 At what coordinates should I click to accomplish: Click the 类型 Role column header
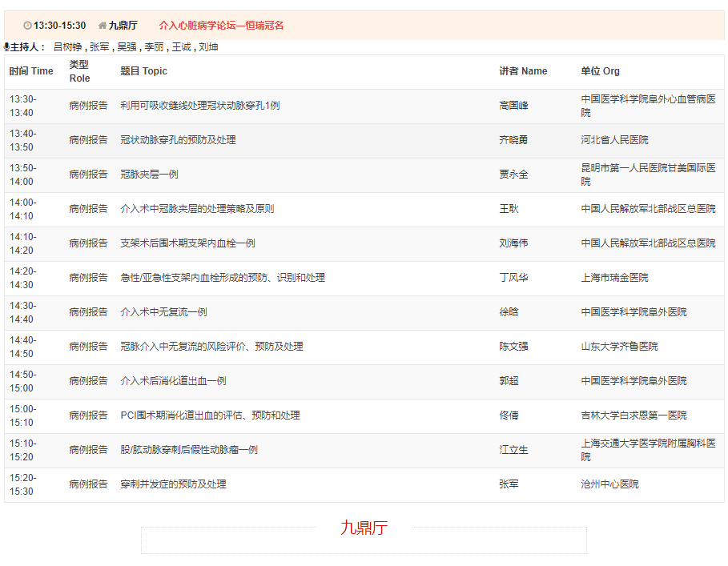click(80, 71)
